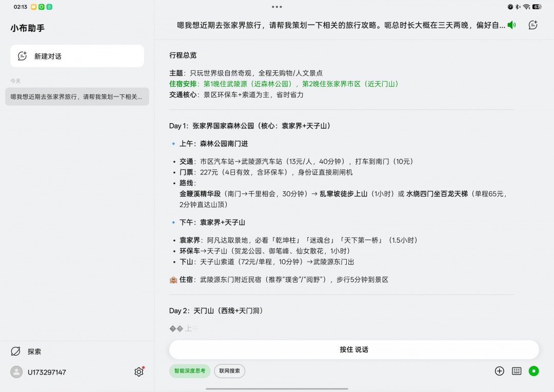
Task: Click the 门票：227元 bullet
Action: coord(266,172)
